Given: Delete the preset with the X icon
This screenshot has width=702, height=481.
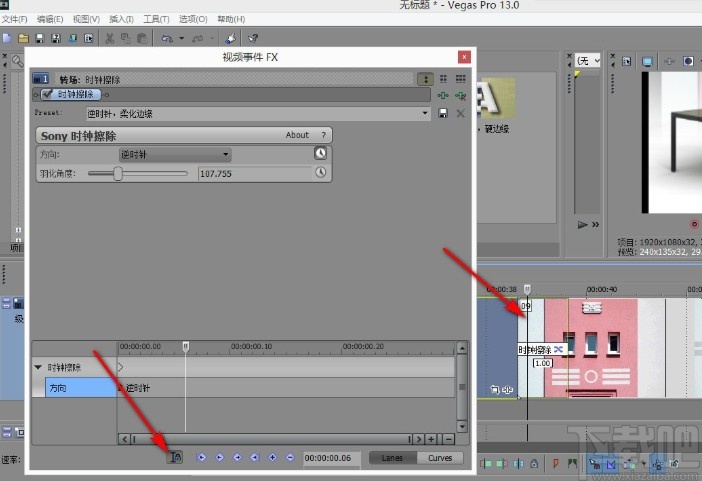Looking at the screenshot, I should (x=460, y=113).
